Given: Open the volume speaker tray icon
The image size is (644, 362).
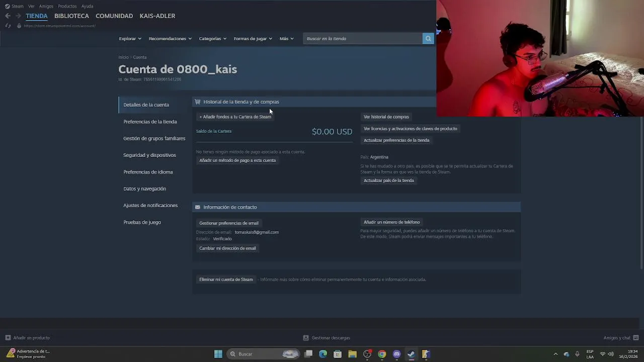Looking at the screenshot, I should click(x=611, y=354).
